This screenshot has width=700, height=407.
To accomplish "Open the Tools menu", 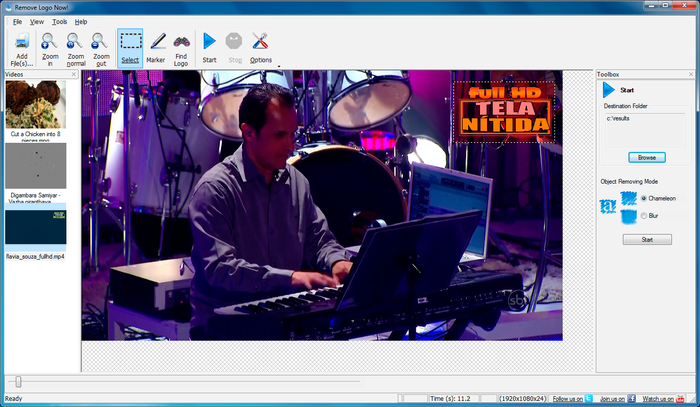I will click(x=59, y=21).
